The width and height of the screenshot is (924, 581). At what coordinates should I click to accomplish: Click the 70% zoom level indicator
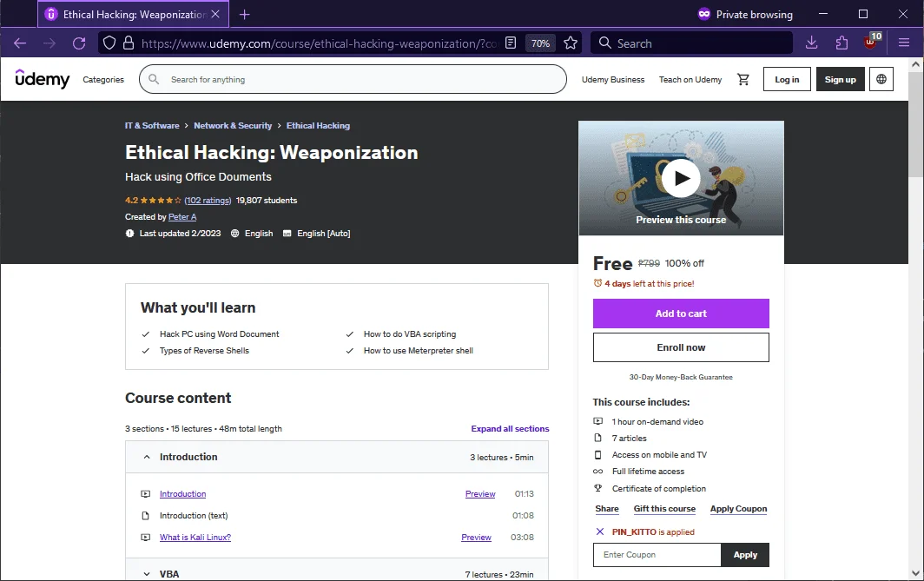coord(540,43)
